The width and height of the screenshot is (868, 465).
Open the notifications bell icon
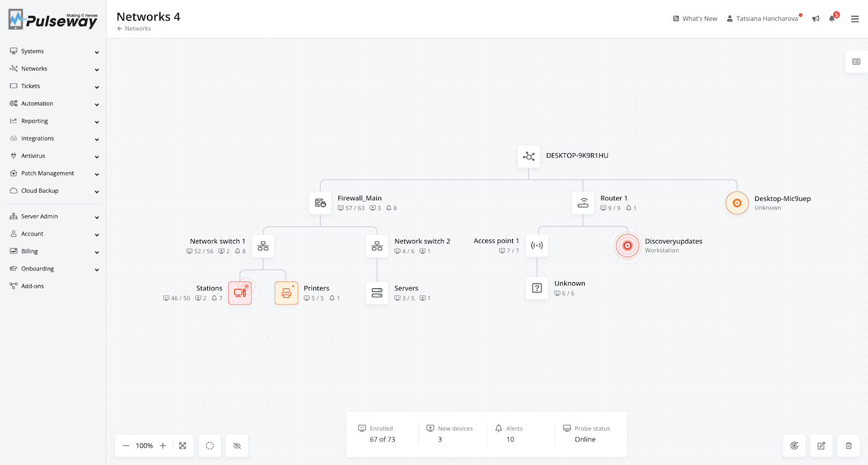point(833,19)
